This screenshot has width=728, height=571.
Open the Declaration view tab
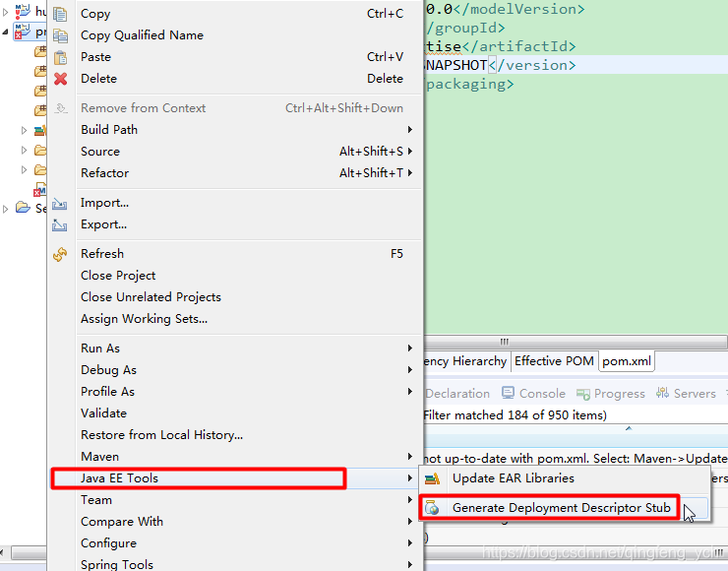(x=456, y=394)
